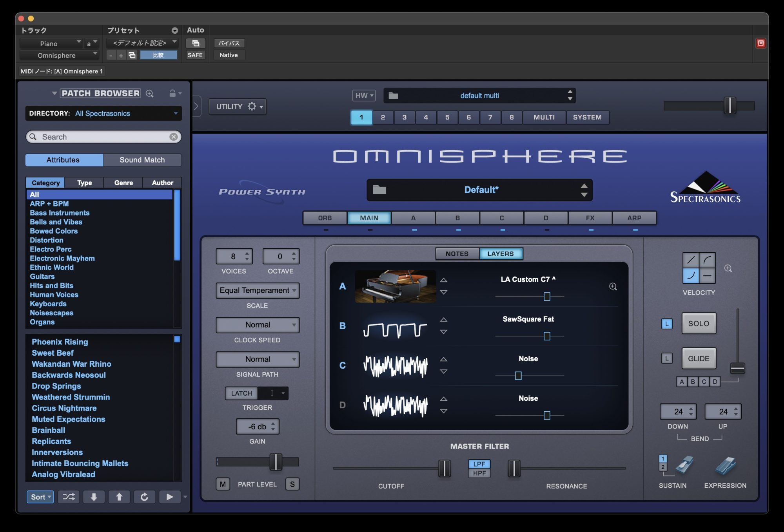The height and width of the screenshot is (532, 784).
Task: Step to next patch with down arrow button
Action: click(94, 497)
